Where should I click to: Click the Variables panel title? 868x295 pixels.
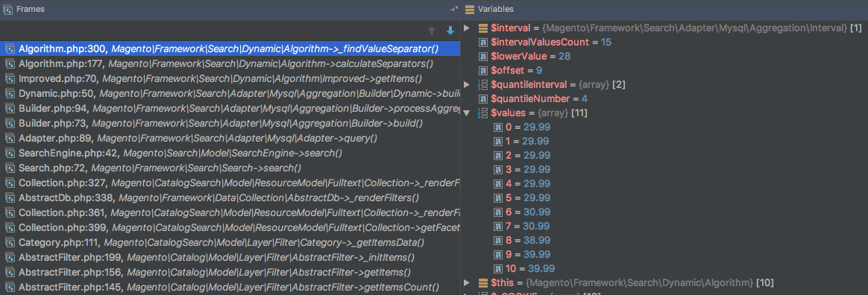pos(496,9)
